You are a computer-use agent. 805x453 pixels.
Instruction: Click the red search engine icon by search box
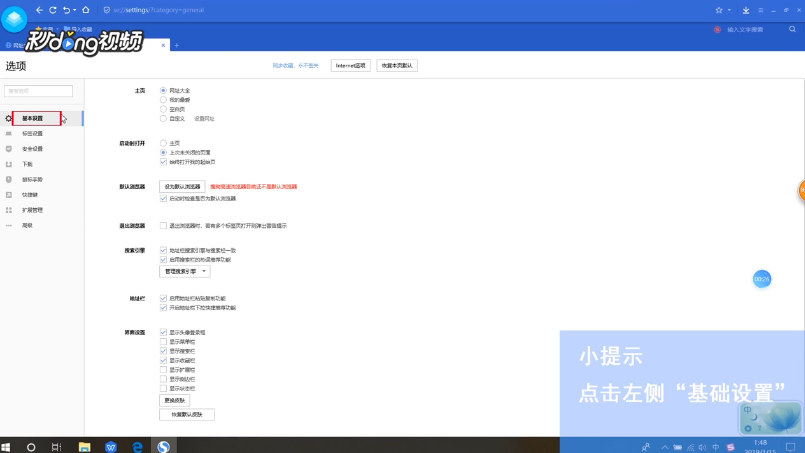coord(717,29)
